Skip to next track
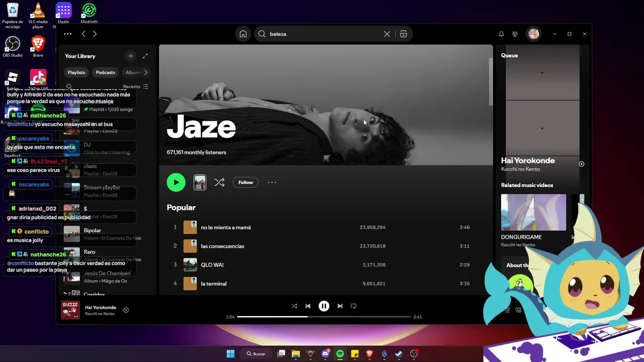This screenshot has height=362, width=644. tap(340, 306)
